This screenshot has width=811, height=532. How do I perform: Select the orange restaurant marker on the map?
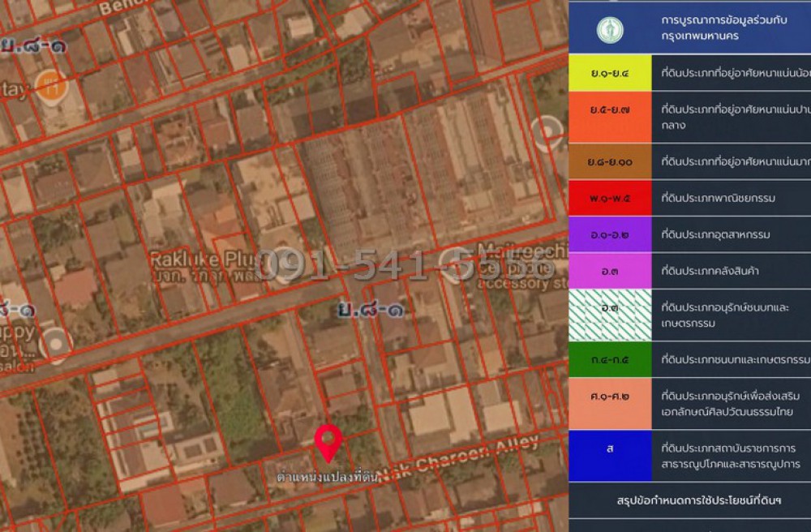(x=50, y=86)
